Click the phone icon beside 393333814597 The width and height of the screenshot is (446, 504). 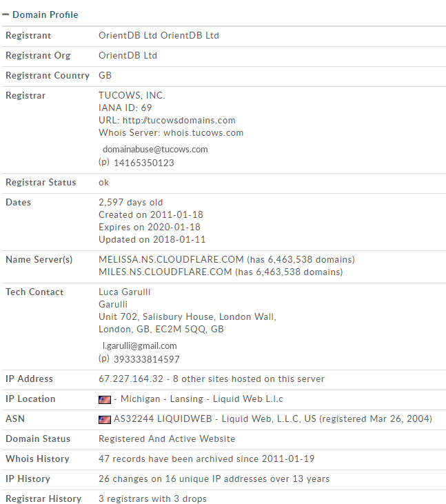tap(104, 359)
